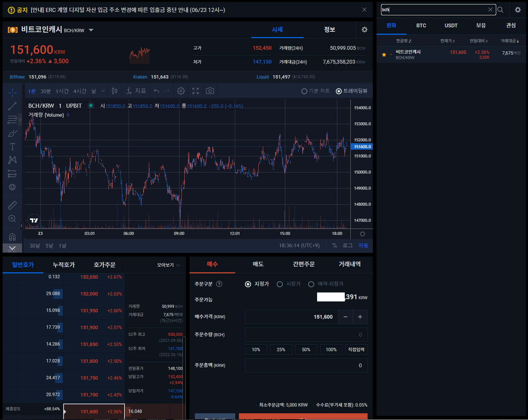Image resolution: width=528 pixels, height=420 pixels.
Task: Open the emoji icons tool
Action: 12,187
